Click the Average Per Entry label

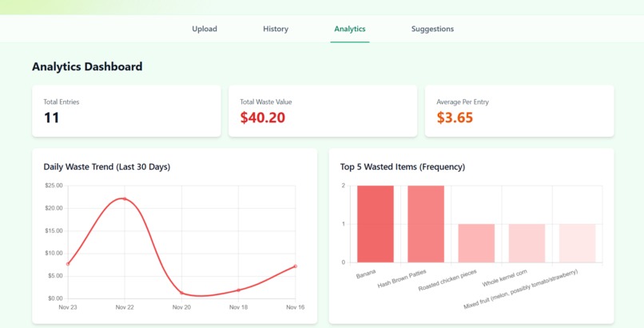463,102
